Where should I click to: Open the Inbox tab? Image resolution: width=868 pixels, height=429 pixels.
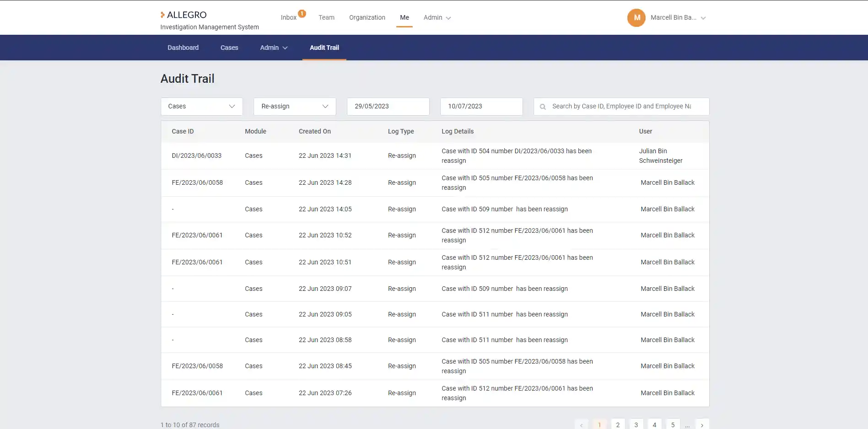tap(288, 17)
